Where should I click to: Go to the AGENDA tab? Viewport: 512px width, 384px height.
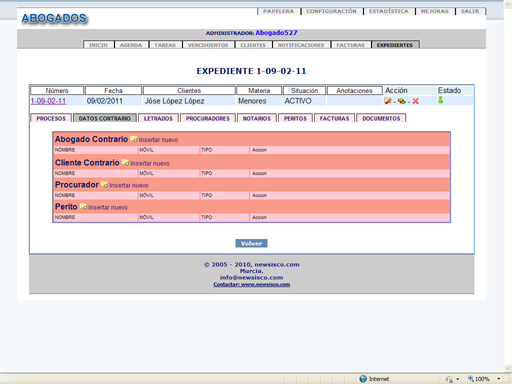[x=131, y=45]
